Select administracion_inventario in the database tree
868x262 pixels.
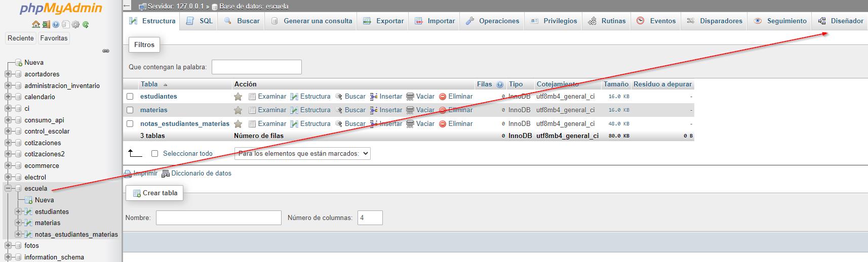click(62, 86)
